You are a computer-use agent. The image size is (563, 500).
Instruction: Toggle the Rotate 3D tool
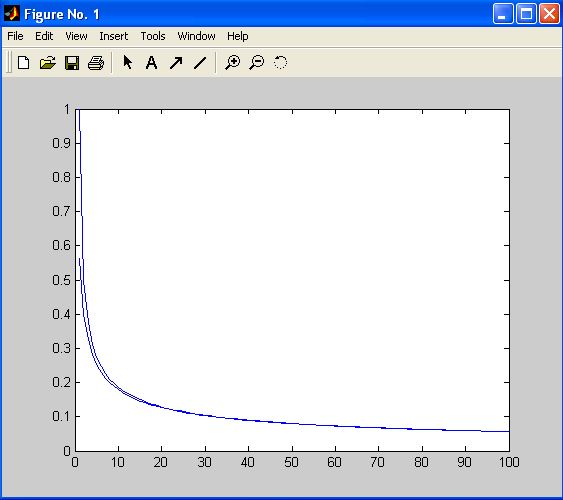point(280,62)
